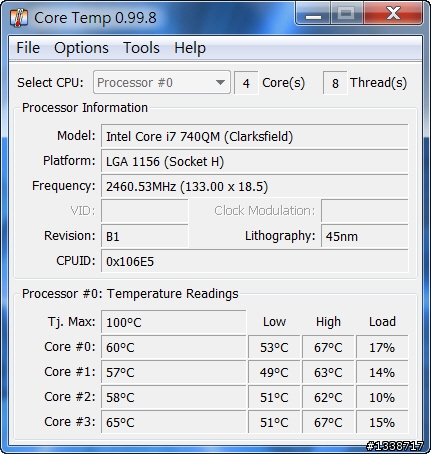The height and width of the screenshot is (454, 431).
Task: Click Core #2 temperature 58°C
Action: tap(174, 397)
